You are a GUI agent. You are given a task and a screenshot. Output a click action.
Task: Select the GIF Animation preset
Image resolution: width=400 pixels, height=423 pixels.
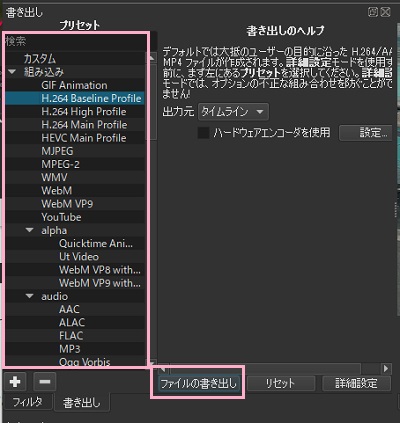coord(74,85)
